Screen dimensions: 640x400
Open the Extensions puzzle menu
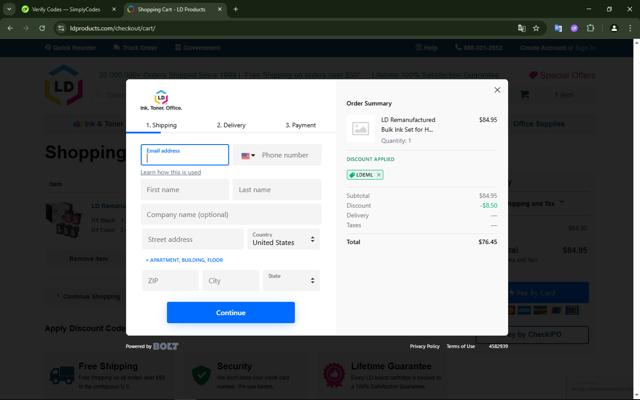click(590, 28)
